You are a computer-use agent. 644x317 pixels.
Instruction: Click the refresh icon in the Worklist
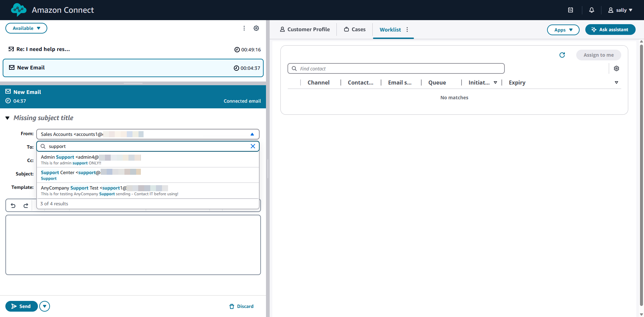coord(562,55)
